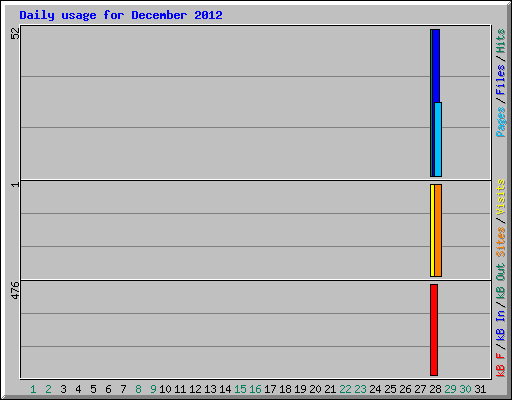Click day '25' on the x-axis
512x400 pixels.
390,389
